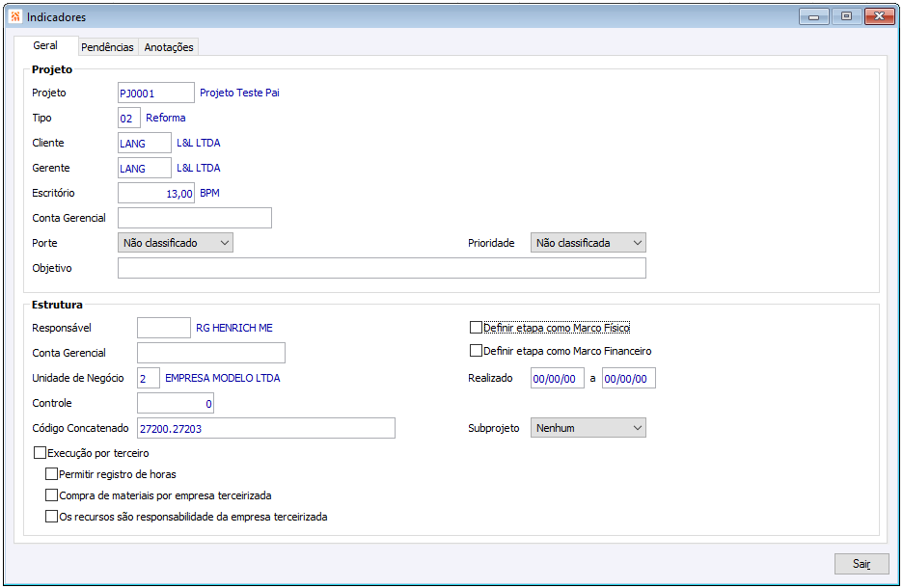Tick Permitir registro de horas
This screenshot has height=588, width=903.
[x=51, y=474]
